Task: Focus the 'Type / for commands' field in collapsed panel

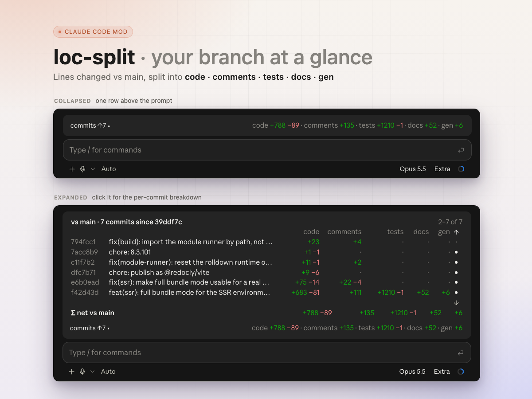Action: (x=267, y=150)
